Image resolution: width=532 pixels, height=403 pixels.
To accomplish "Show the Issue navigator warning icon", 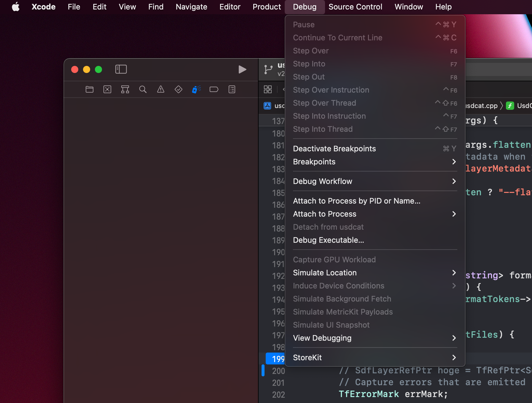I will coord(160,89).
